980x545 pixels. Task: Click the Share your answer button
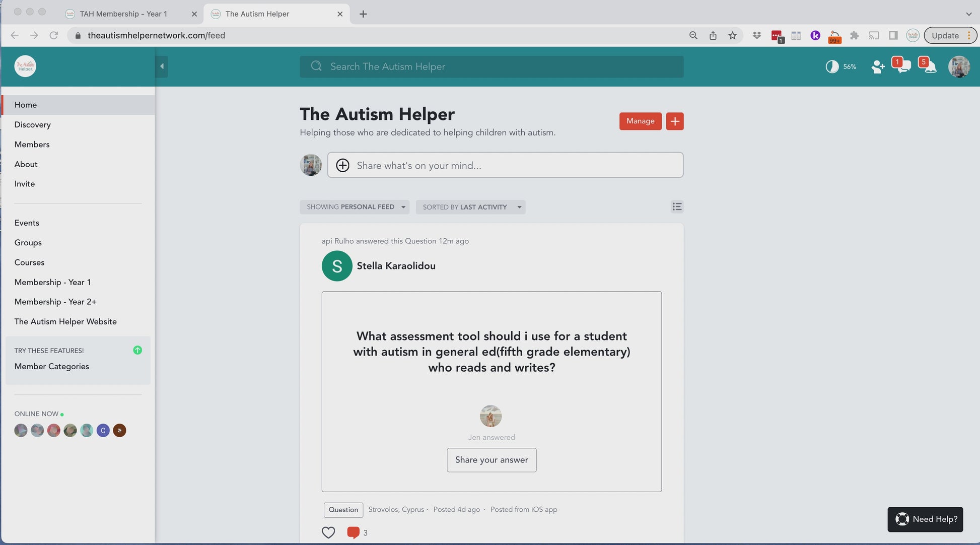[492, 460]
